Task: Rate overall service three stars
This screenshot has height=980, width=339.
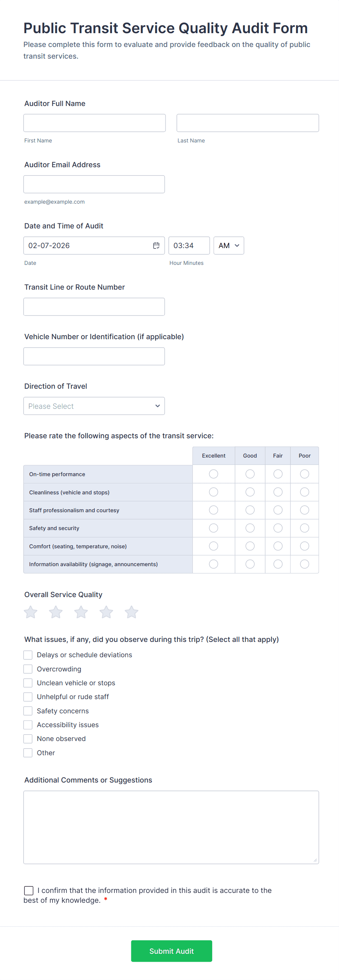Action: [81, 612]
